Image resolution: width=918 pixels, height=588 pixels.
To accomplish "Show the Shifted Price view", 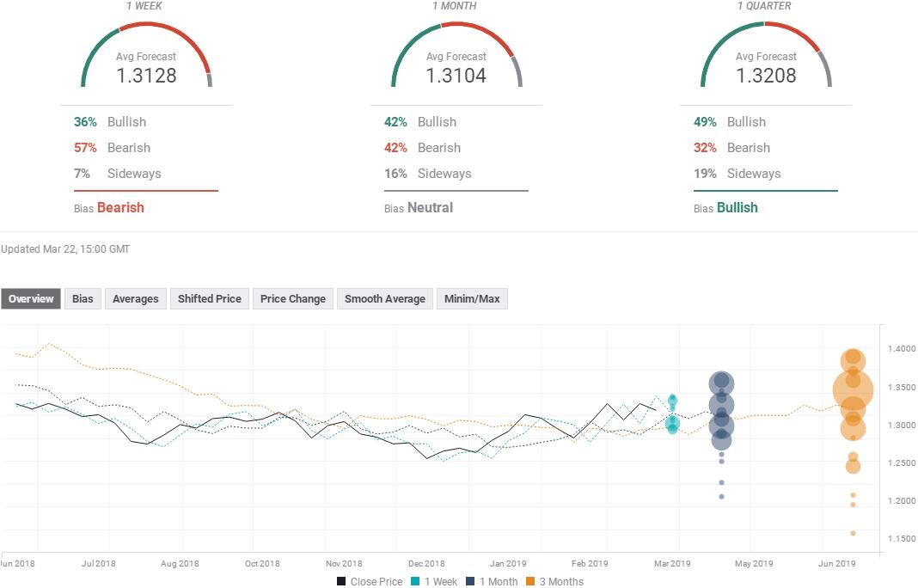I will tap(209, 299).
